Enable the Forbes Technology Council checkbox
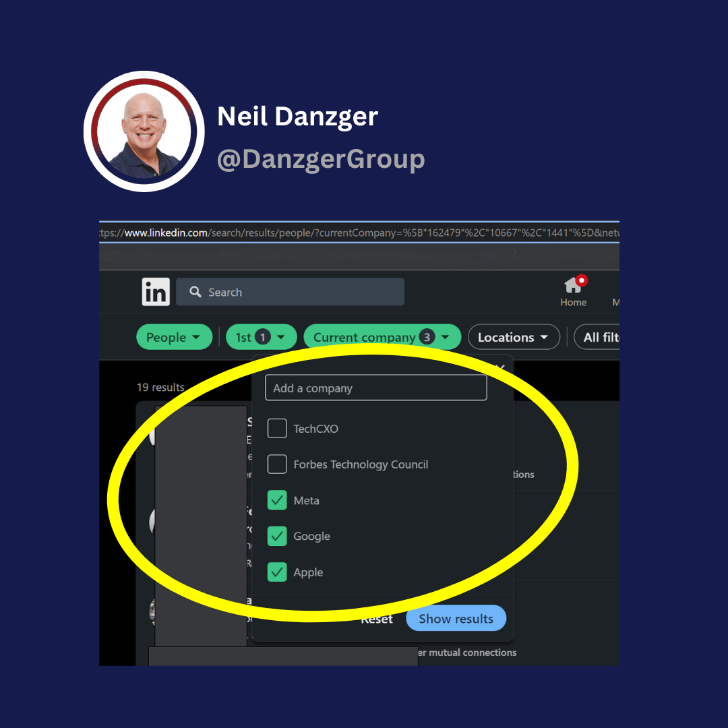 tap(277, 464)
